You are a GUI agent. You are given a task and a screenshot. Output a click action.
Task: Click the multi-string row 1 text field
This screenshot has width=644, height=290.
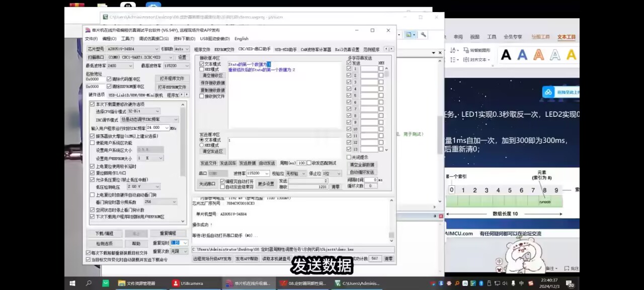coord(369,69)
